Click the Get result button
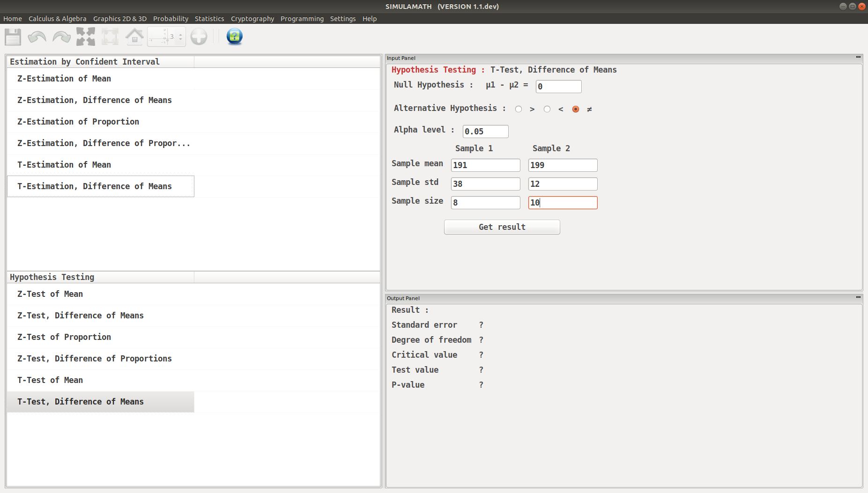The width and height of the screenshot is (868, 493). point(502,227)
